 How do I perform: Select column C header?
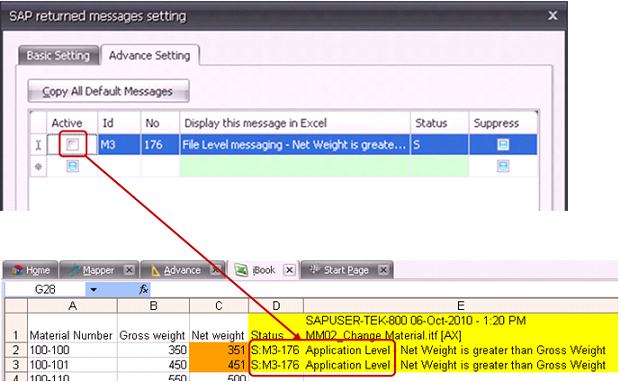pyautogui.click(x=219, y=305)
